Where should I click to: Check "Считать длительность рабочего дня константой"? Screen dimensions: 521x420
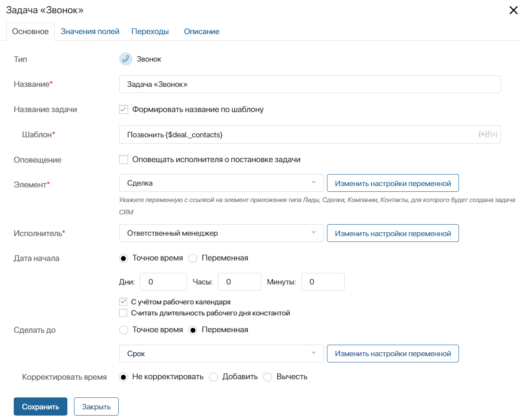click(123, 313)
